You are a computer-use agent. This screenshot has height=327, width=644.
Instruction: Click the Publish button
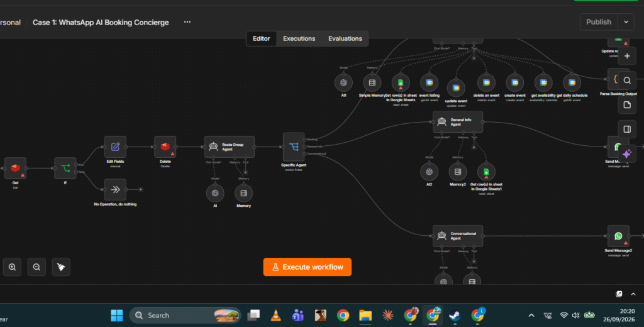point(599,22)
